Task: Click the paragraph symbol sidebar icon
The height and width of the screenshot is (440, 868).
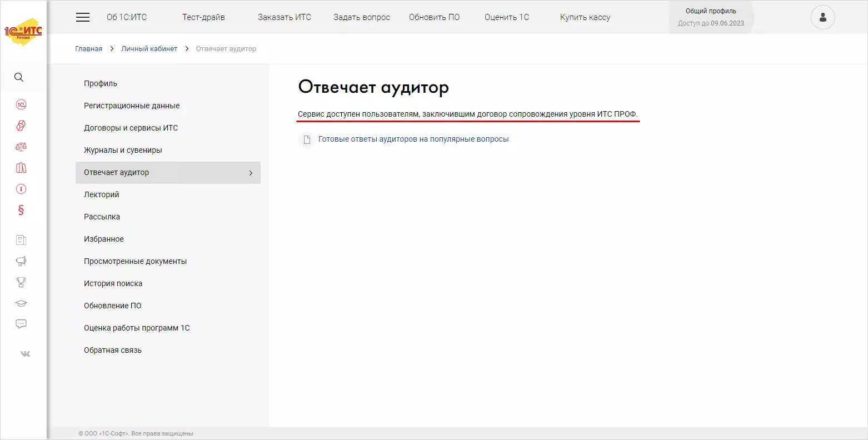Action: [21, 210]
